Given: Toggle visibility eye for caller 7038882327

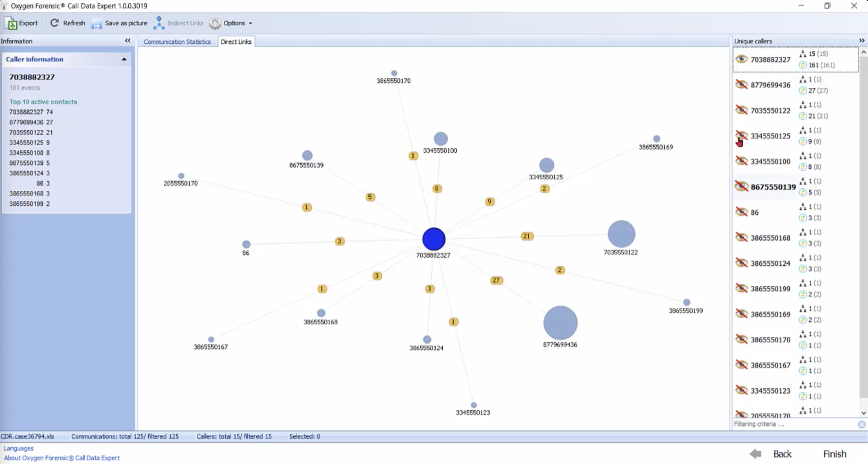Looking at the screenshot, I should point(741,59).
